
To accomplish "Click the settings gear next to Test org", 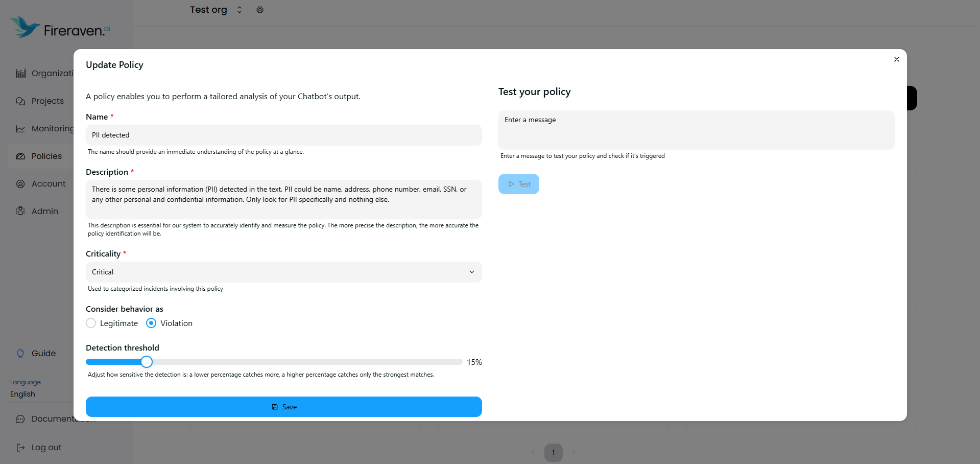I will 259,9.
